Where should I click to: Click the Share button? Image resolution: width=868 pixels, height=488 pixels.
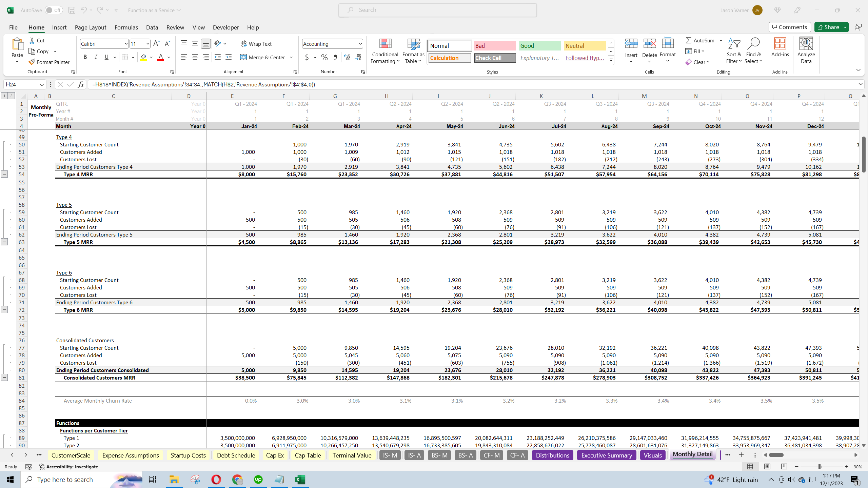(828, 27)
